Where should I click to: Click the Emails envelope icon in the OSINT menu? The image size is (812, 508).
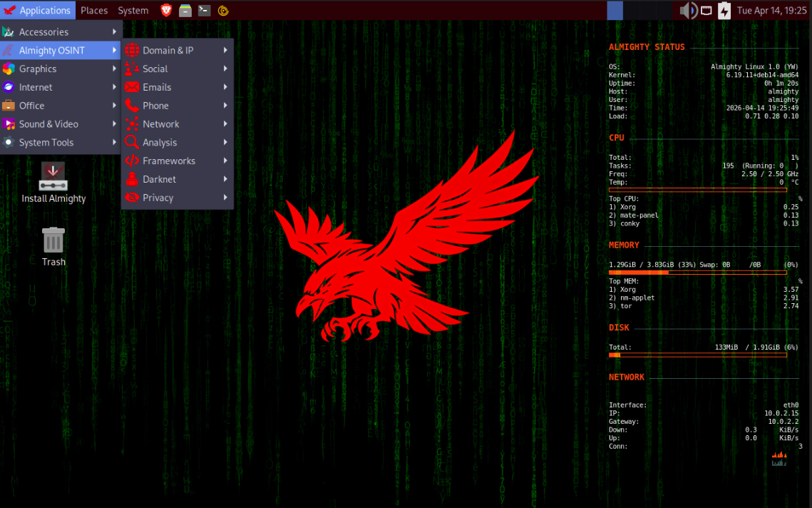coord(131,86)
